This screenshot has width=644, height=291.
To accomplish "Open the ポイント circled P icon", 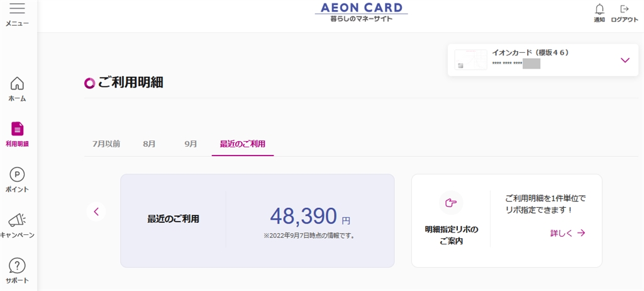I will click(x=18, y=174).
